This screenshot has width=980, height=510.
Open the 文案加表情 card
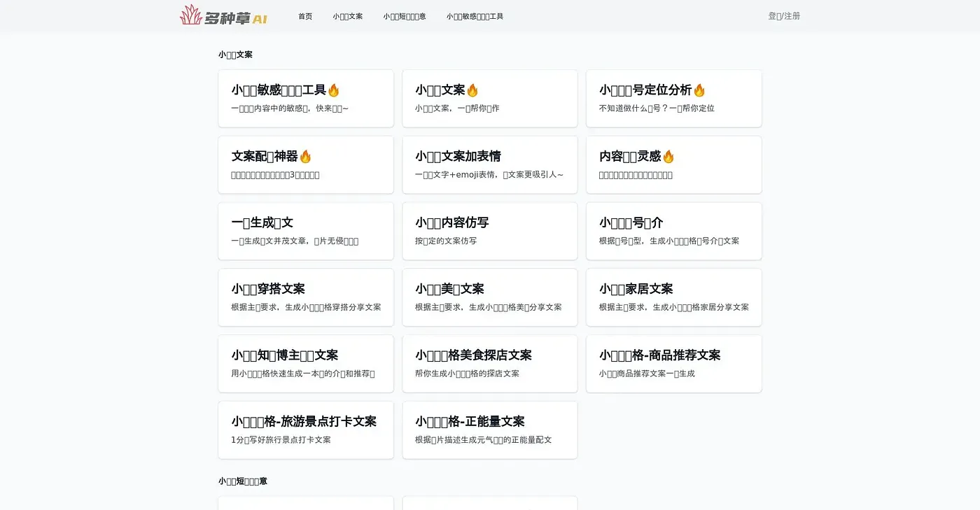pyautogui.click(x=490, y=165)
